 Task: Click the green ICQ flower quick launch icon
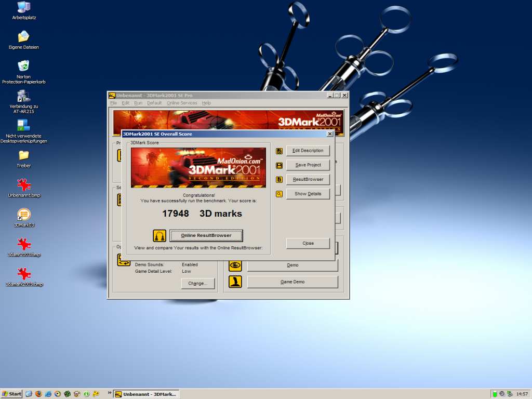pyautogui.click(x=67, y=394)
